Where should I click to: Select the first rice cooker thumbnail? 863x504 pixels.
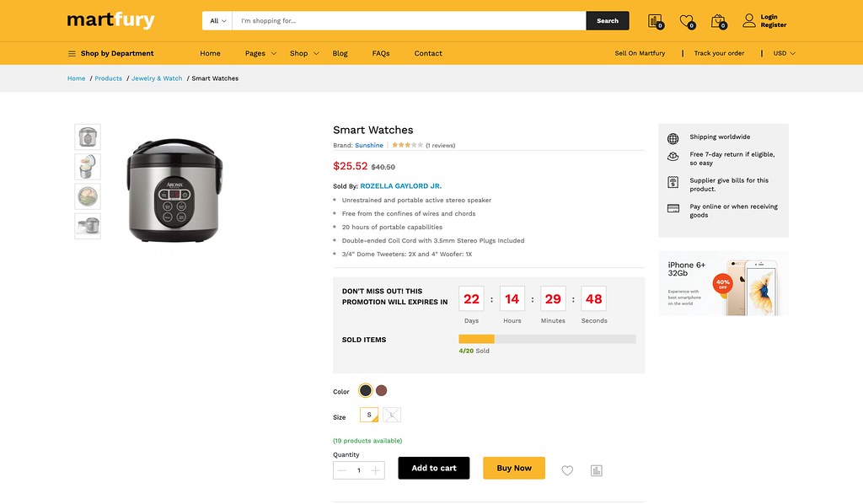click(x=88, y=137)
